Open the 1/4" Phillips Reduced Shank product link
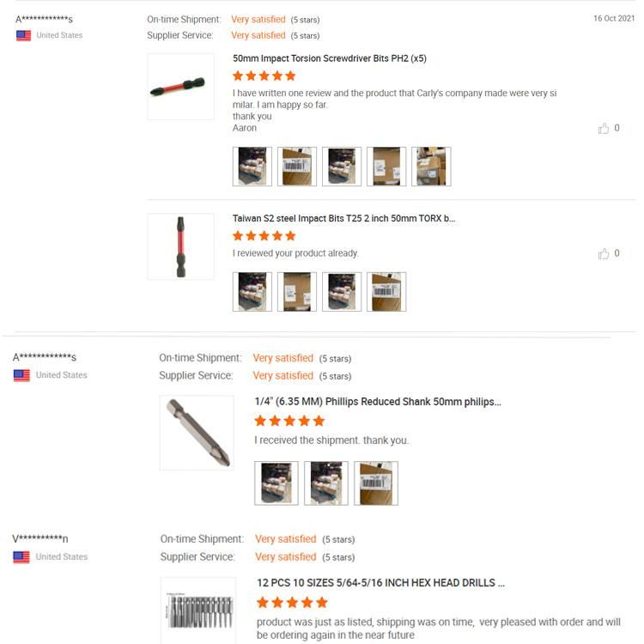Viewport: 644px width, 644px height. pos(378,401)
